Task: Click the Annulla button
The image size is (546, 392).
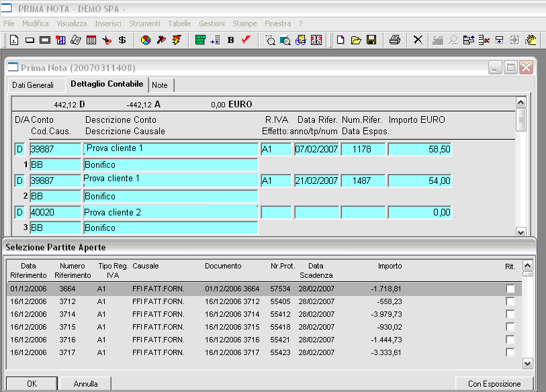Action: [85, 384]
